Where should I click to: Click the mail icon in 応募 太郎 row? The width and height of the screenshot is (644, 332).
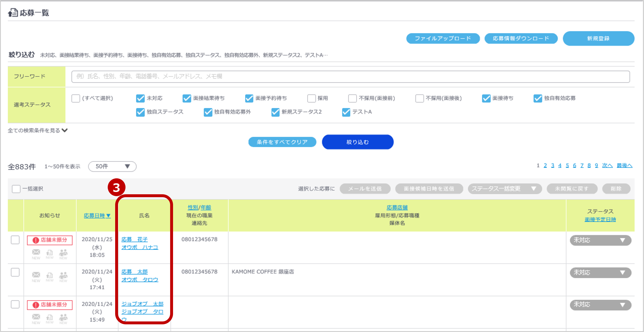tap(36, 275)
